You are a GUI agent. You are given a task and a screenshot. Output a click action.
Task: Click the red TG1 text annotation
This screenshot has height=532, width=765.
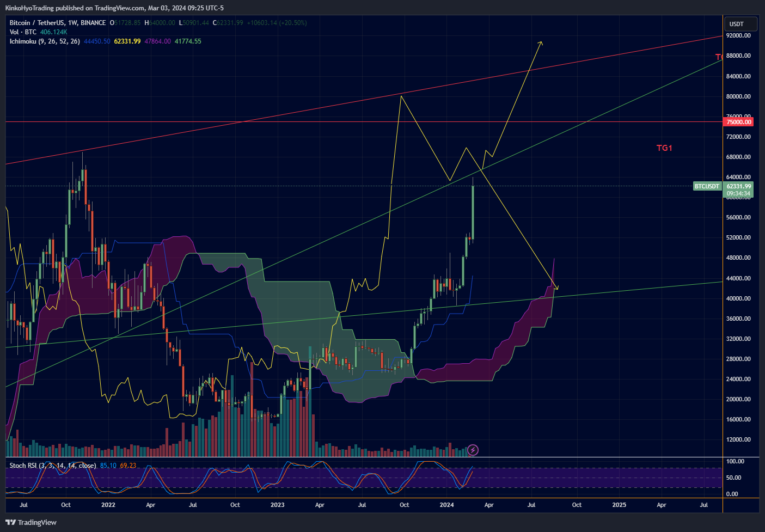click(x=664, y=148)
